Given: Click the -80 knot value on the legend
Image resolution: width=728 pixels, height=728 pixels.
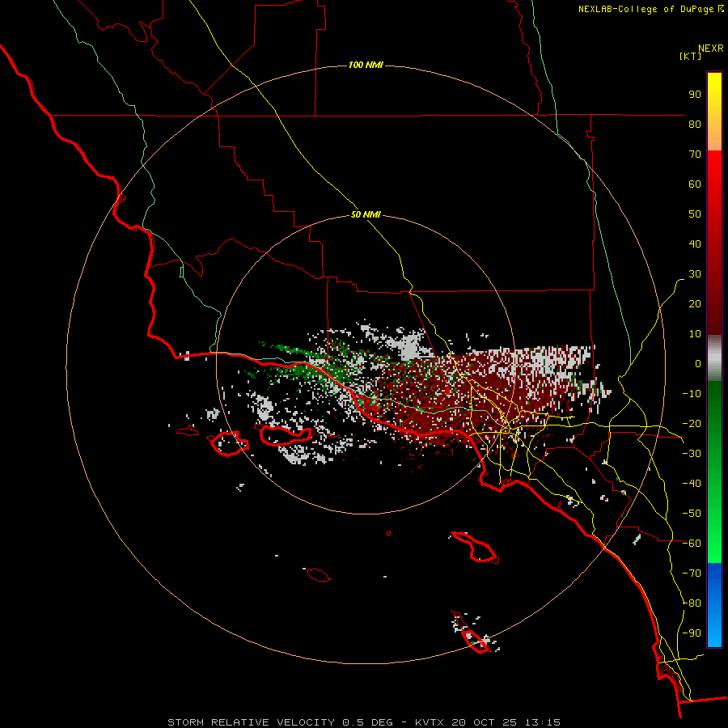Looking at the screenshot, I should [x=692, y=603].
